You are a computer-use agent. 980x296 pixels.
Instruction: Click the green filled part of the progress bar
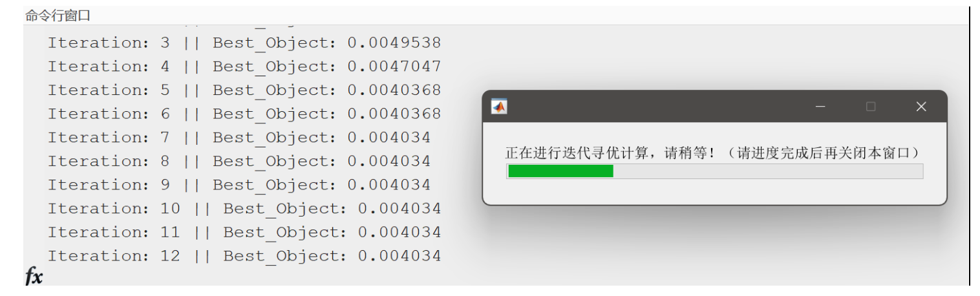point(560,171)
